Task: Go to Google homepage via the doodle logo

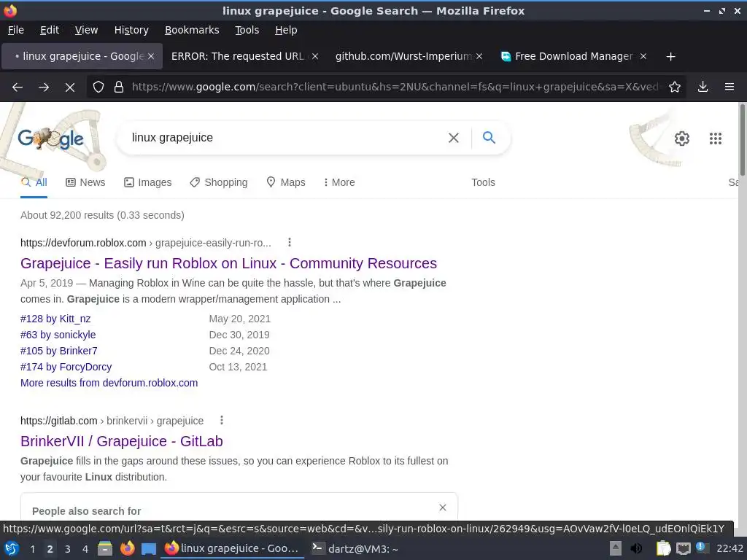Action: (51, 138)
